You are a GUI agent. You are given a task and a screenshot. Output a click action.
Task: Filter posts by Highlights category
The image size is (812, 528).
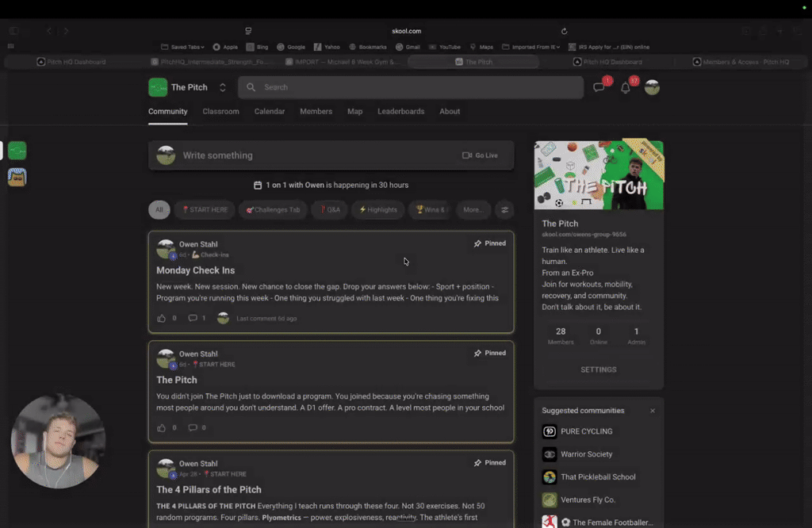(x=378, y=209)
